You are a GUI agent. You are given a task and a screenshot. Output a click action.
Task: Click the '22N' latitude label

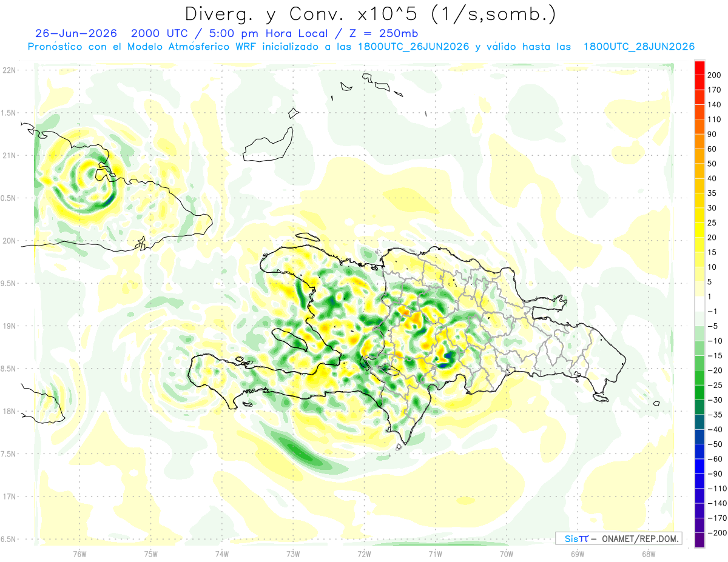[9, 70]
